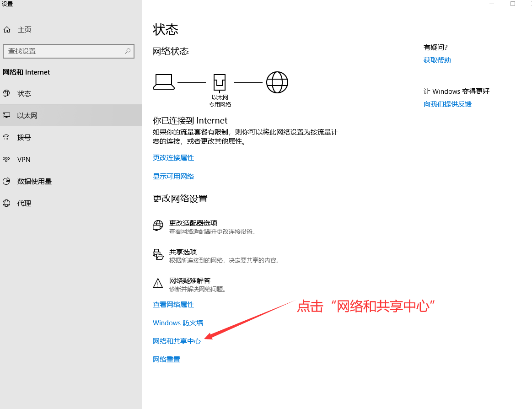Click the 网络重置 link
Screen dimensions: 532x409
[167, 360]
